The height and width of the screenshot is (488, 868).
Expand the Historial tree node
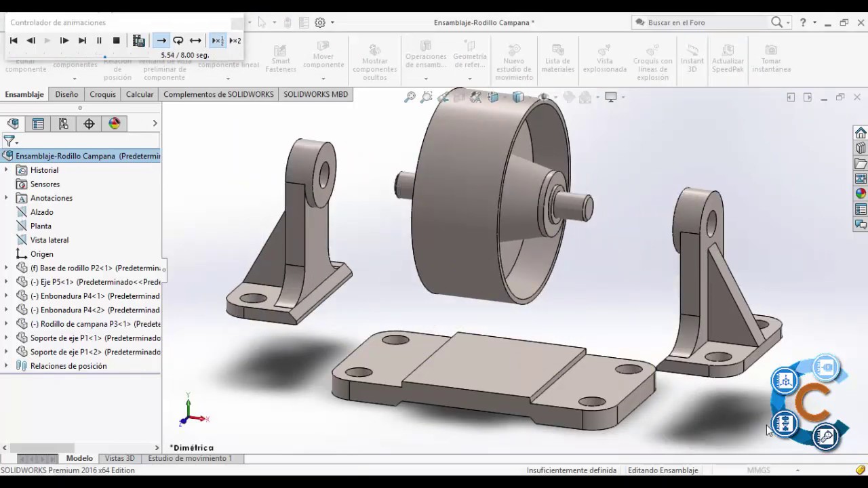pyautogui.click(x=6, y=170)
